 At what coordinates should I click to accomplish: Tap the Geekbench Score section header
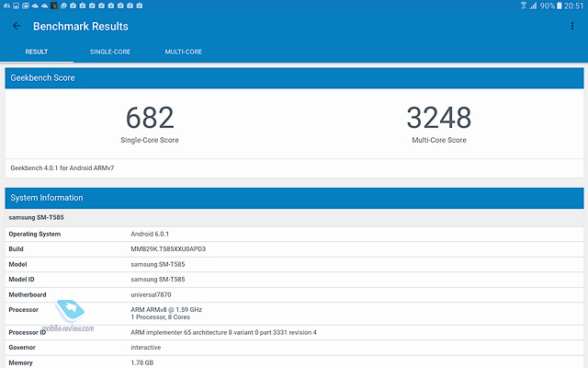click(x=294, y=77)
